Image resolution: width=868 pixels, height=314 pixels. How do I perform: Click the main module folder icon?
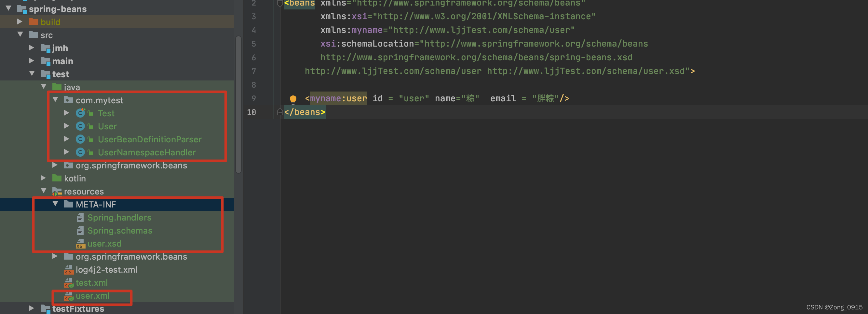click(45, 61)
